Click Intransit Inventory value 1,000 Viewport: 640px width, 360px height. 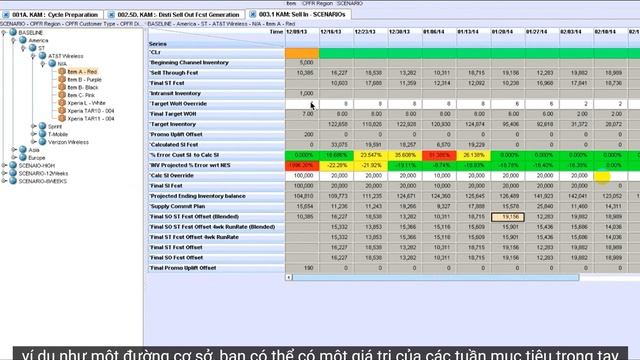coord(302,93)
